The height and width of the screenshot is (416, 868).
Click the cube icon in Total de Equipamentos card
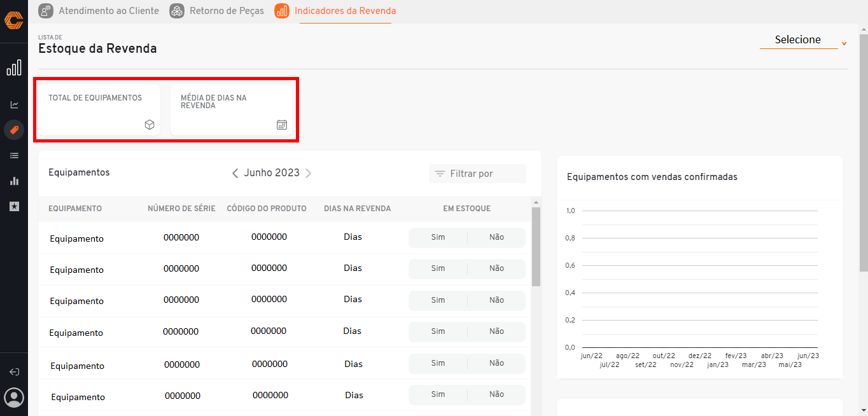click(150, 125)
